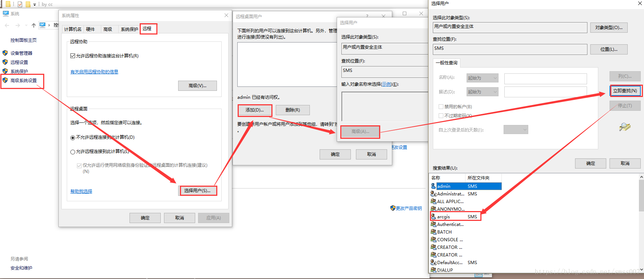644x279 pixels.
Task: Click the properties checkmark icon in title bar
Action: (x=20, y=4)
